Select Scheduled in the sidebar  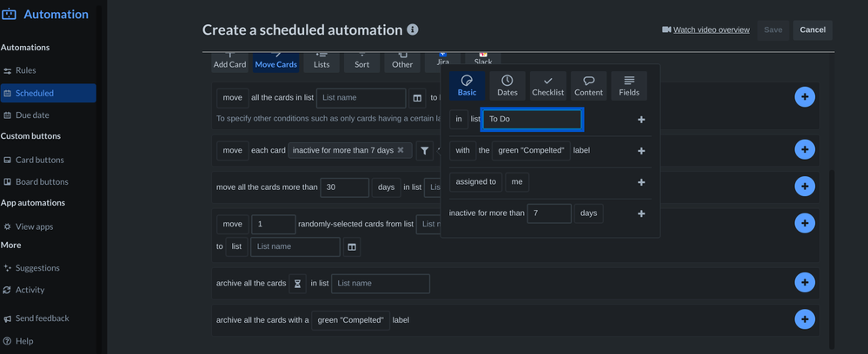(48, 93)
